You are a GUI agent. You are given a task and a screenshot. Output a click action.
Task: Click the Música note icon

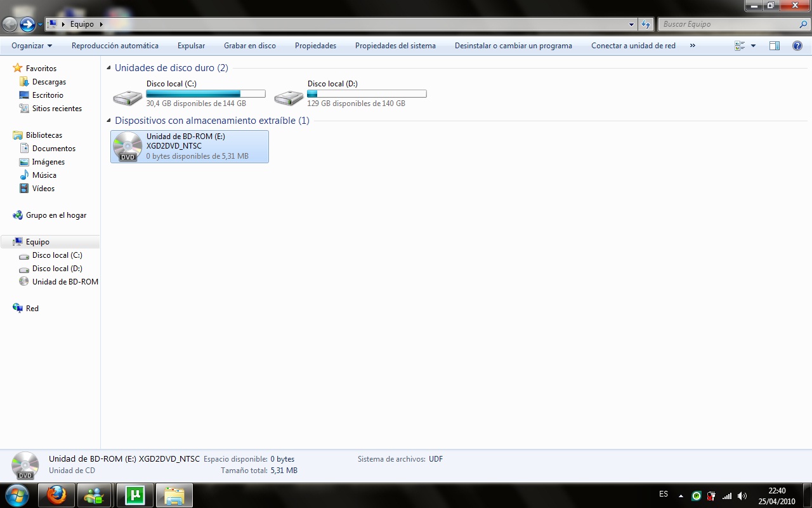pyautogui.click(x=24, y=175)
